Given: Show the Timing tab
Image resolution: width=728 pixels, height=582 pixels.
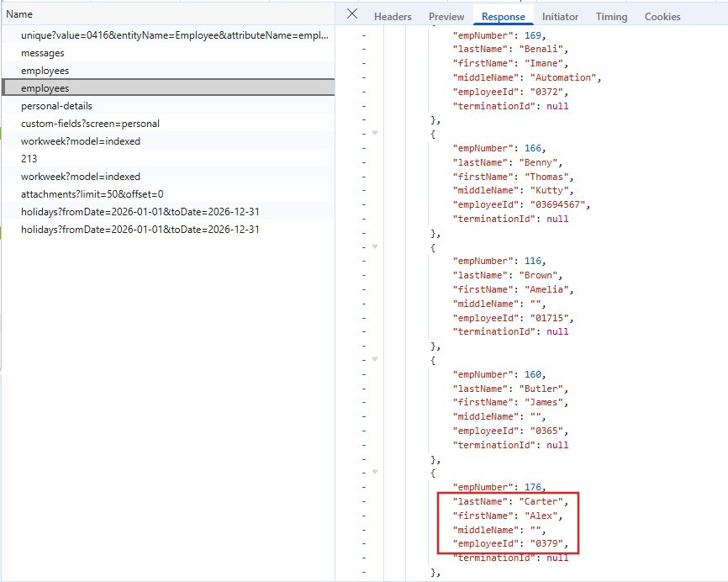Looking at the screenshot, I should point(611,17).
